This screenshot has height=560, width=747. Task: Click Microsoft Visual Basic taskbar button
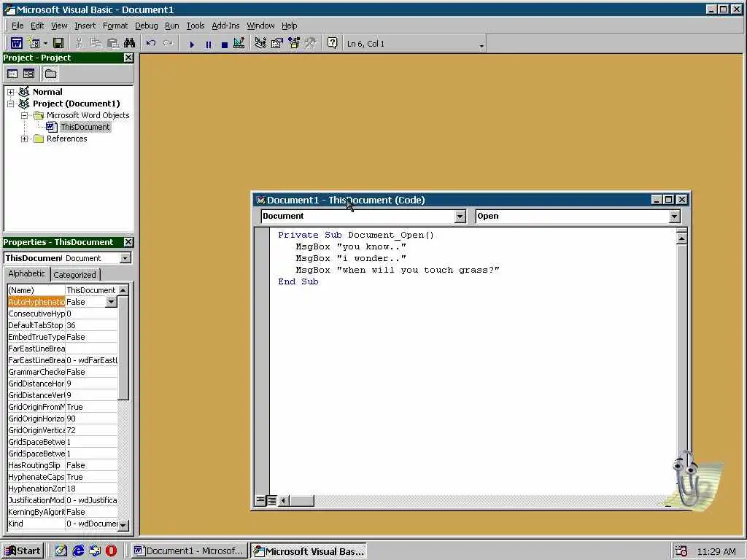[x=309, y=551]
